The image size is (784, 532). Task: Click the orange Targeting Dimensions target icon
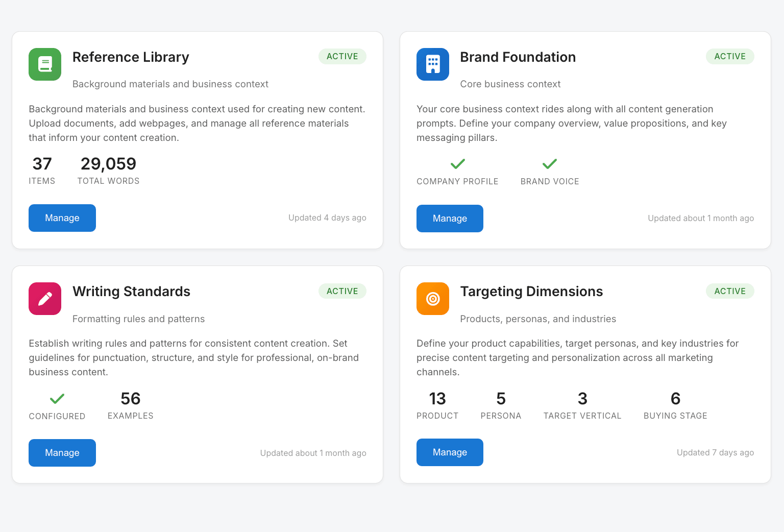coord(433,299)
